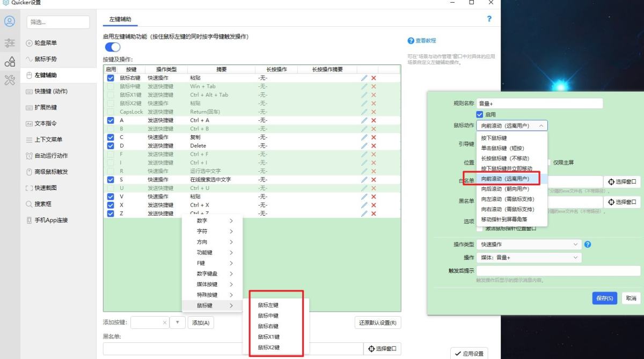
Task: Delete the 鼠标右键 row with the red X
Action: click(374, 78)
